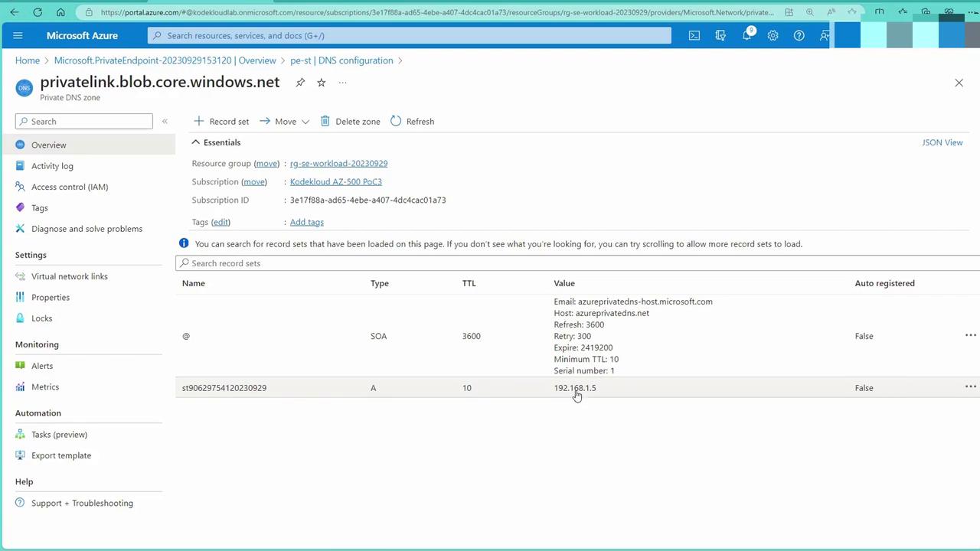This screenshot has height=551, width=980.
Task: Go to the Home breadcrumb
Action: point(28,60)
